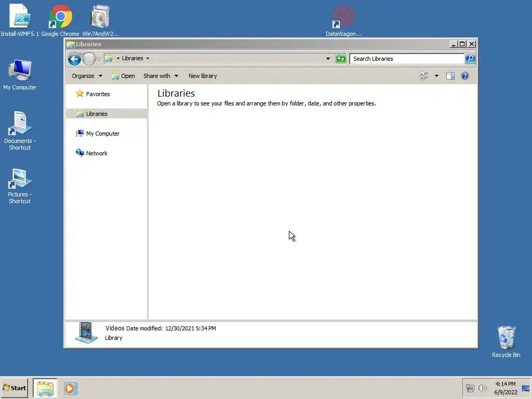Expand the arrow before Libraries breadcrumb
Screen dimensions: 532x399
tap(118, 58)
